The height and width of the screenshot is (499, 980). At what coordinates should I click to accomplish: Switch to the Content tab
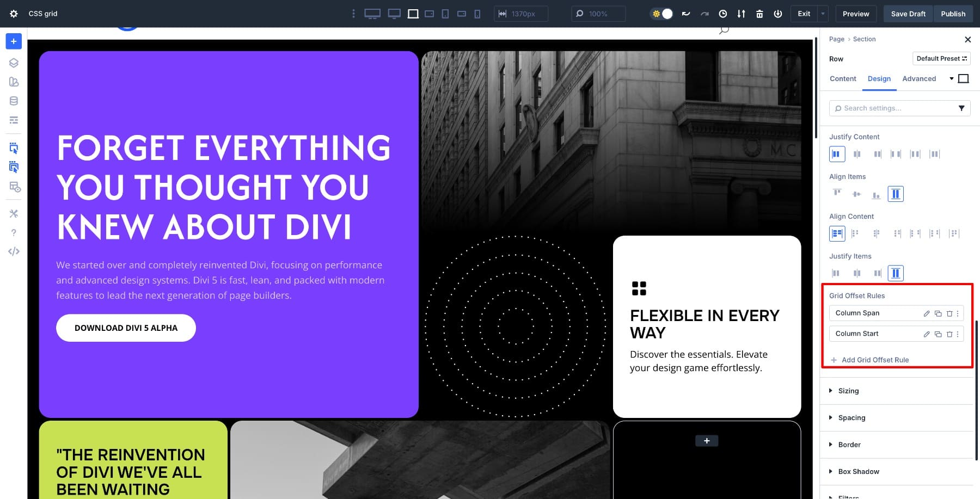(x=843, y=78)
